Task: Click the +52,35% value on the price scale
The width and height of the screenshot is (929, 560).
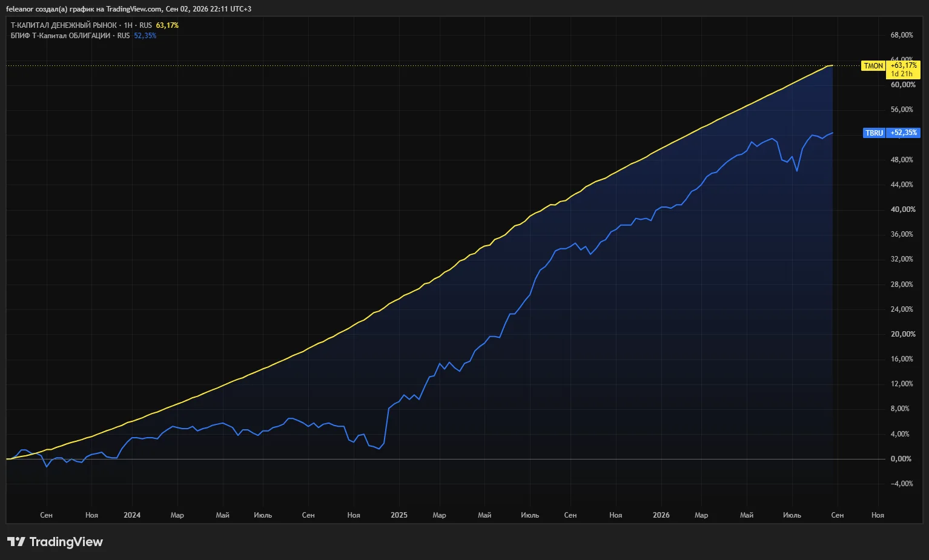Action: pos(904,133)
